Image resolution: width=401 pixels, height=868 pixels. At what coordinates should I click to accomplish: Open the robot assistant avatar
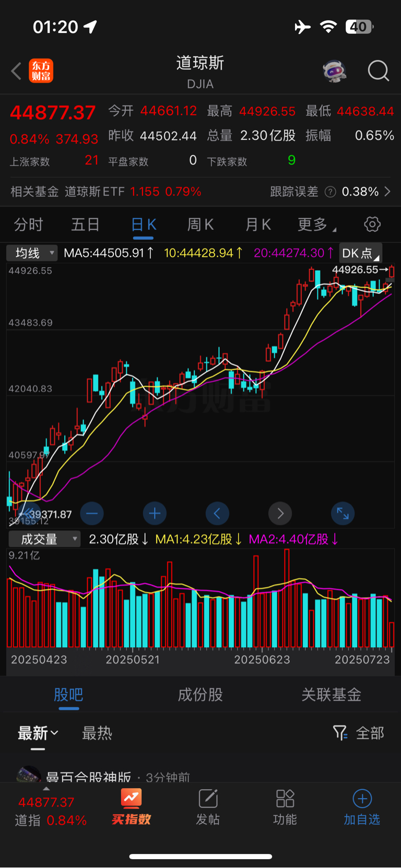(335, 71)
